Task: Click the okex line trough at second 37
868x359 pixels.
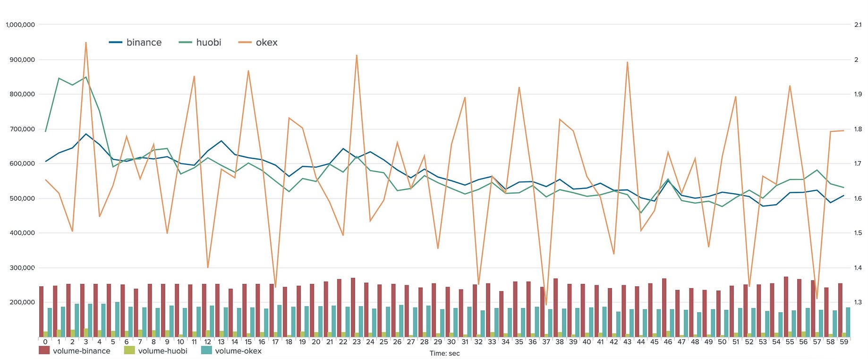Action: [546, 305]
